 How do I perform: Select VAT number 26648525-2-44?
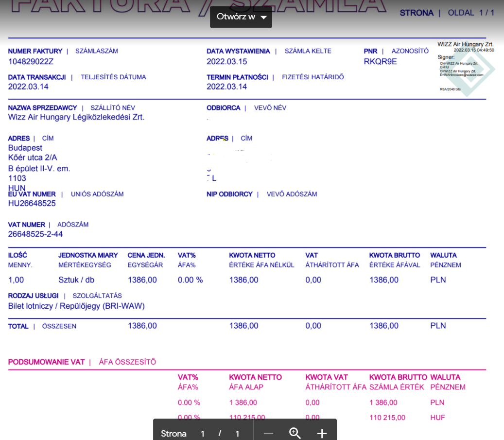point(35,234)
